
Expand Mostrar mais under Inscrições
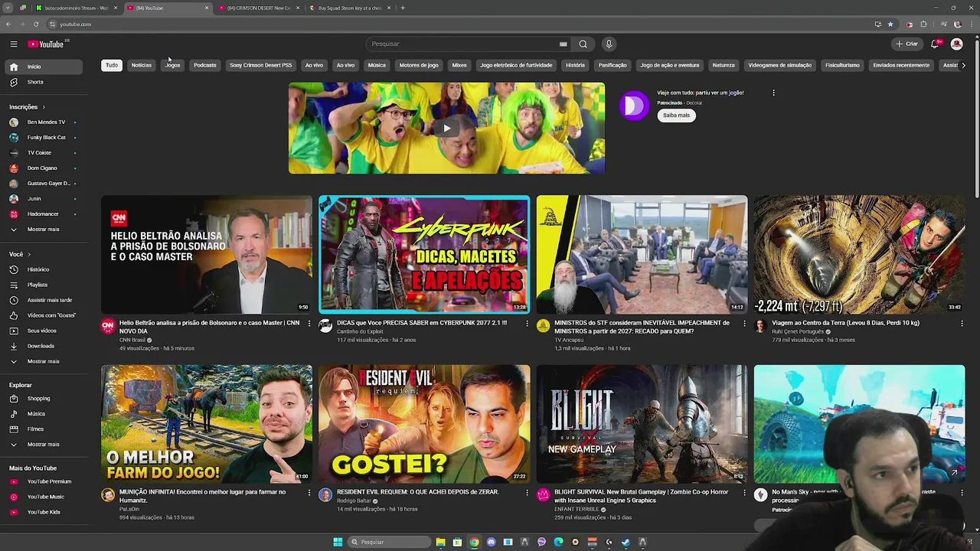tap(44, 230)
